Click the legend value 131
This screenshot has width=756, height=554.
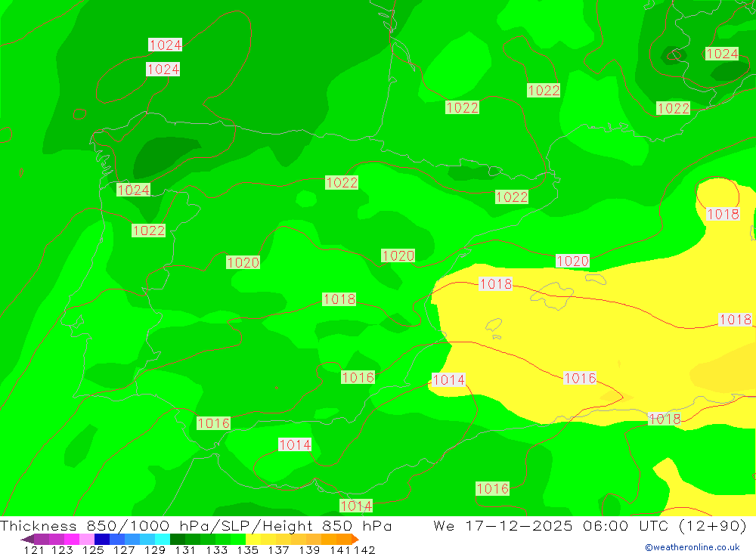point(185,550)
